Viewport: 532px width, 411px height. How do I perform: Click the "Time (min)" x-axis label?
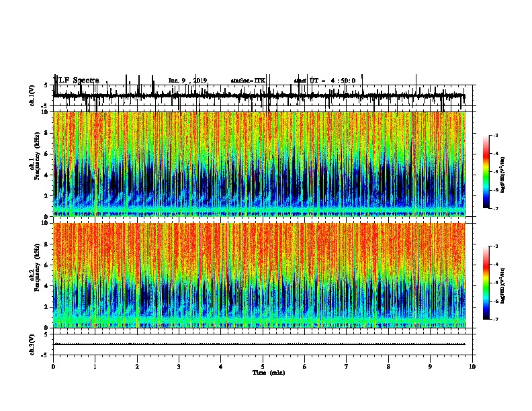pos(269,373)
